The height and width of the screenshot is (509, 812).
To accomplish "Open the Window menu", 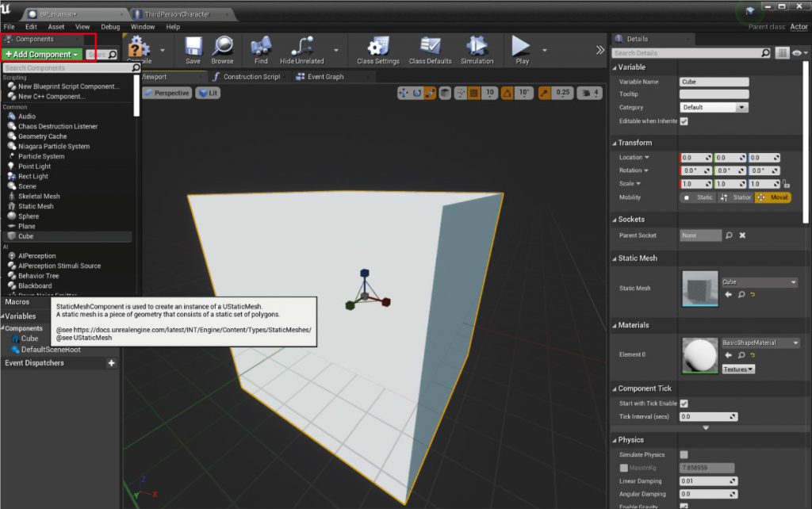I will point(143,27).
